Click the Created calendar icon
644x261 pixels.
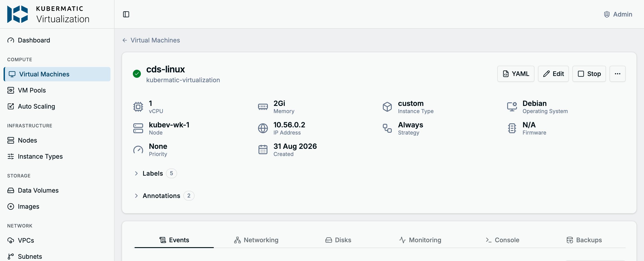coord(263,150)
